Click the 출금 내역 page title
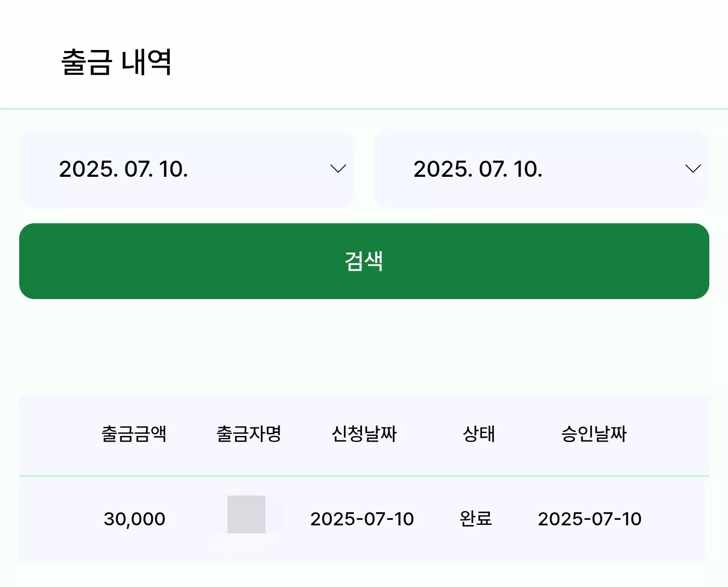This screenshot has height=587, width=728. click(x=116, y=62)
